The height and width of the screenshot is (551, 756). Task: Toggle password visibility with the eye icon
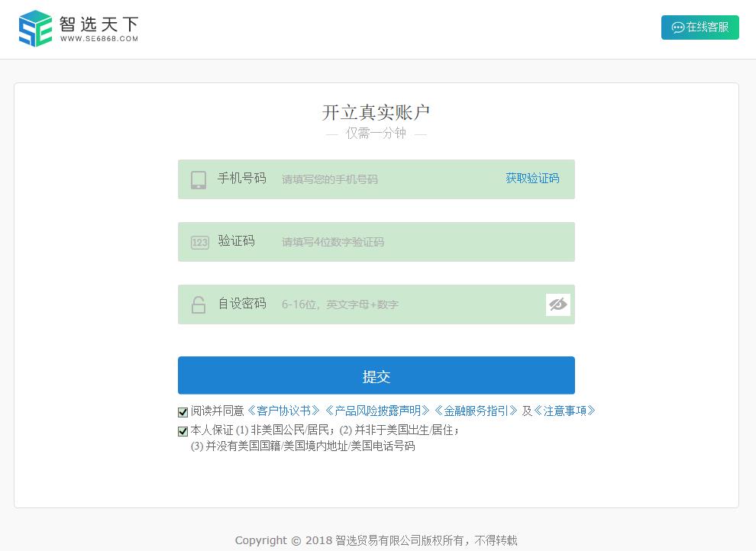(558, 304)
